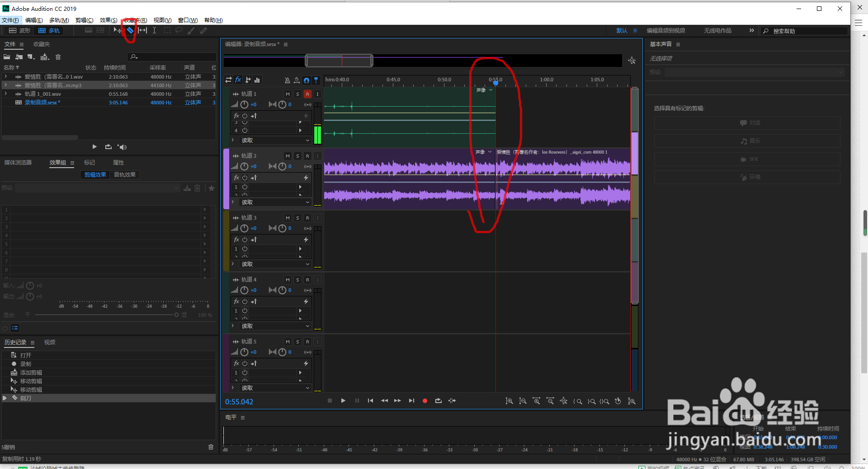868x469 pixels.
Task: Toggle the metronome icon
Action: click(287, 80)
